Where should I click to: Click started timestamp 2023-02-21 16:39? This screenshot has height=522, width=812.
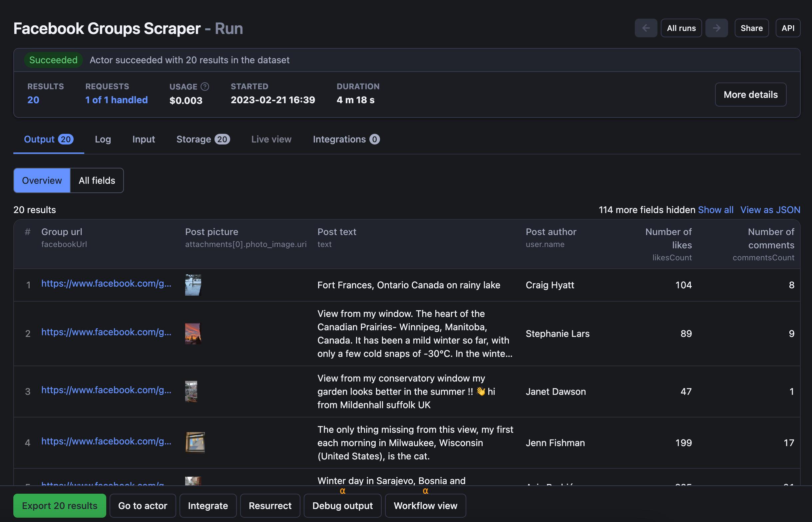coord(273,100)
